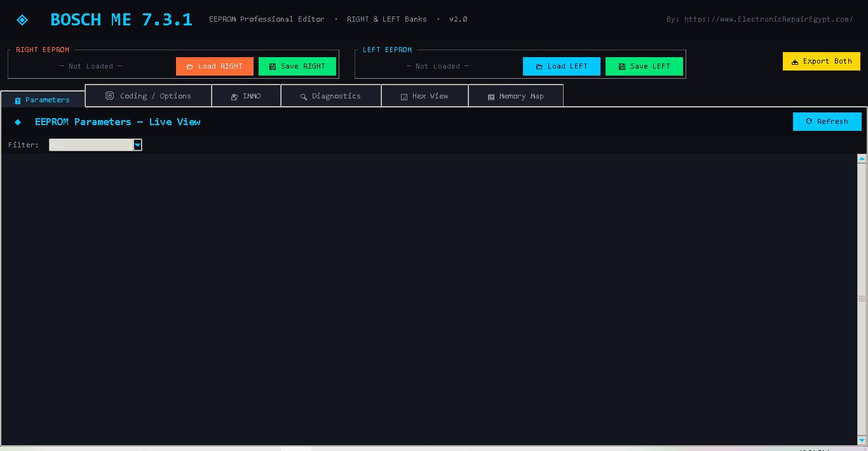Click the 'RIGHT EEPROM' group label

43,50
